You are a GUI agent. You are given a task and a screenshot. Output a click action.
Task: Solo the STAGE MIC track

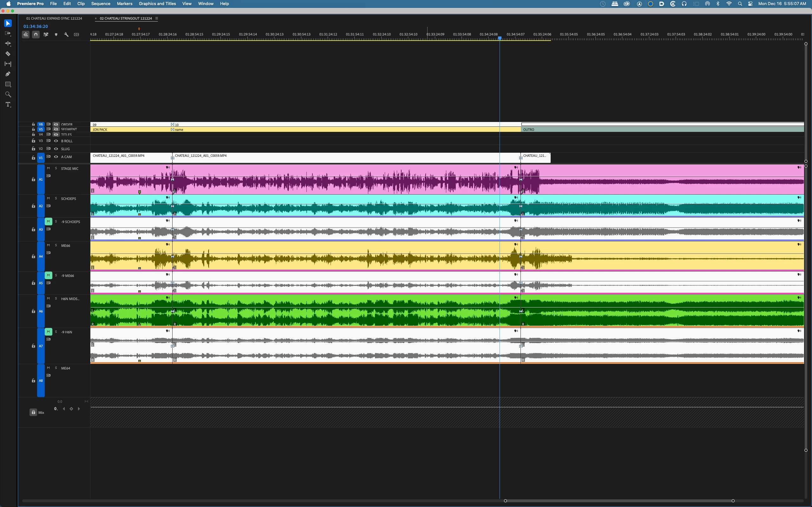[x=56, y=168]
